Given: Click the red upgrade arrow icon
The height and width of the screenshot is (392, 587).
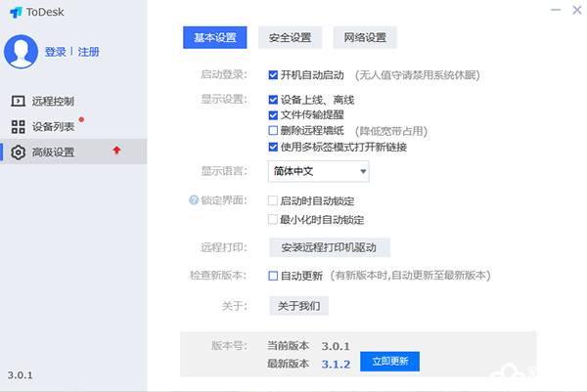Looking at the screenshot, I should [x=116, y=151].
